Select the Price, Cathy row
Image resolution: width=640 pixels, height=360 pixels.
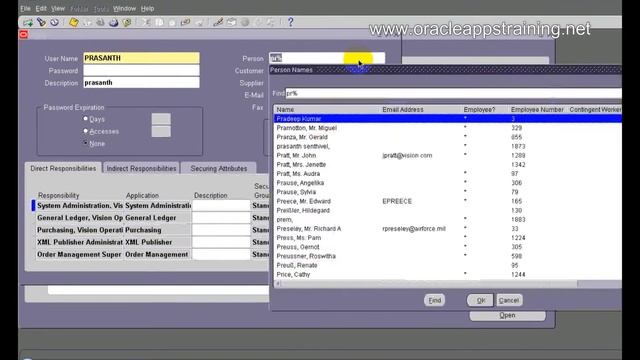pos(448,274)
